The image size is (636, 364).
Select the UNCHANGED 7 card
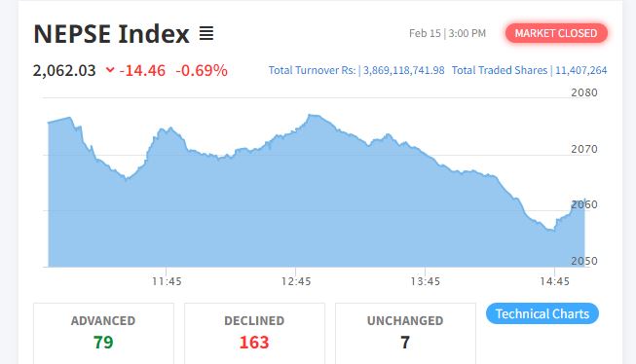(x=405, y=333)
